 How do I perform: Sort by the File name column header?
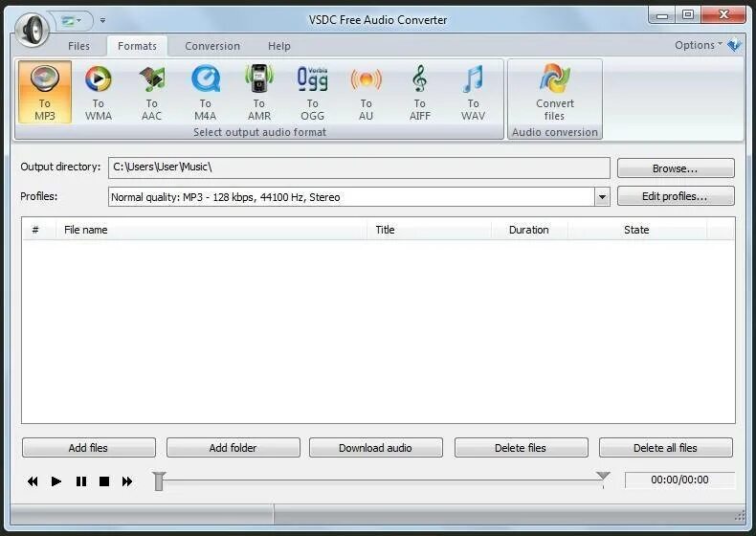[x=211, y=230]
